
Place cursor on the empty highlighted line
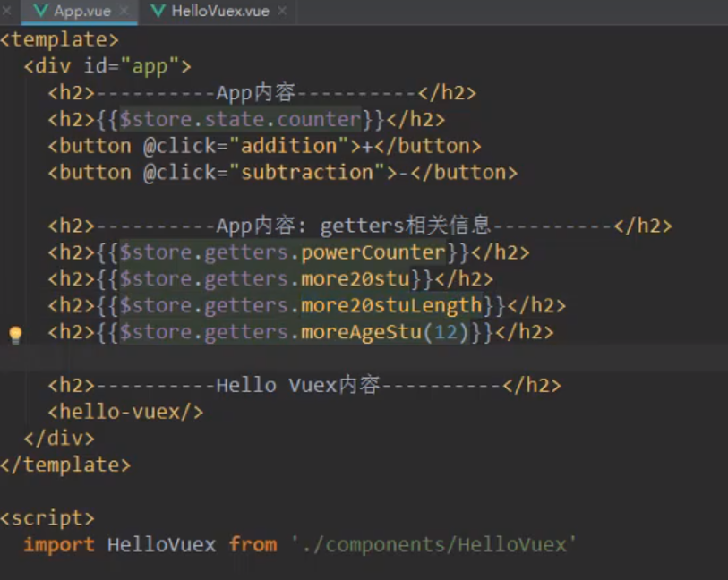coord(364,358)
